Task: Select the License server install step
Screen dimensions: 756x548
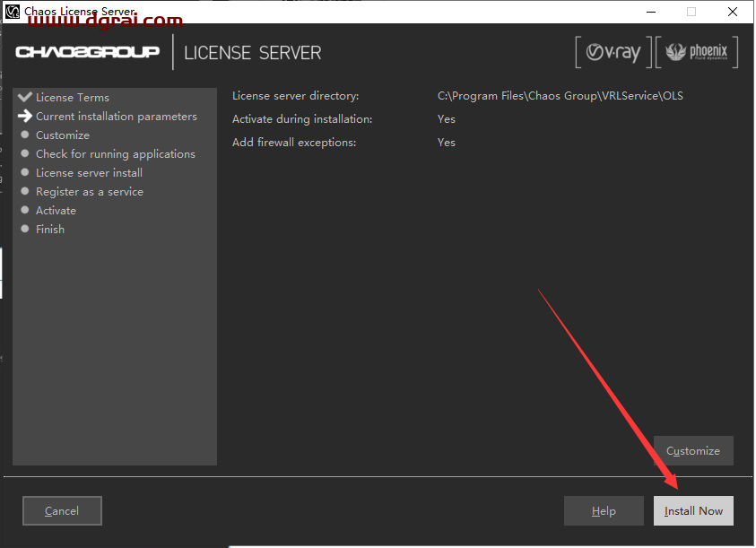Action: coord(89,173)
